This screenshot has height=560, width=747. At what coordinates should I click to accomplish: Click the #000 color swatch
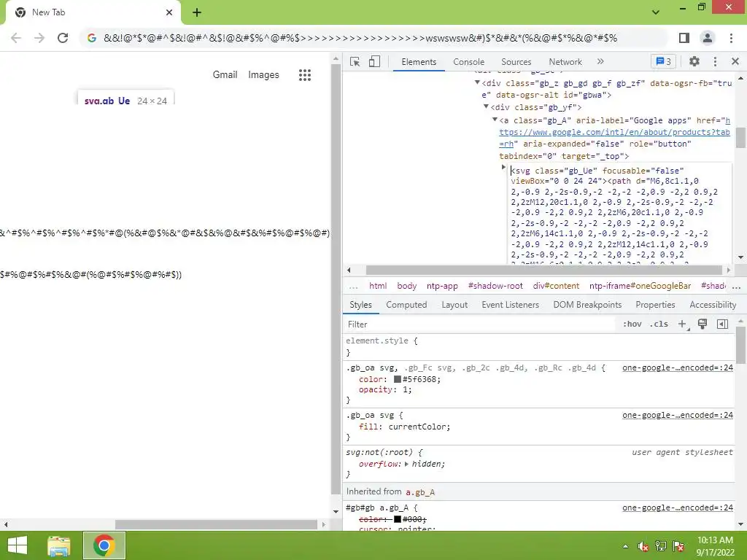coord(398,519)
